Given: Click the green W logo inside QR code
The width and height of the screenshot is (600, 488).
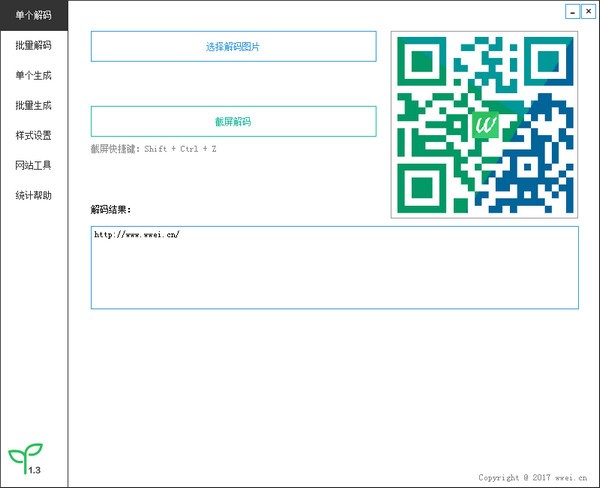Looking at the screenshot, I should tap(485, 125).
